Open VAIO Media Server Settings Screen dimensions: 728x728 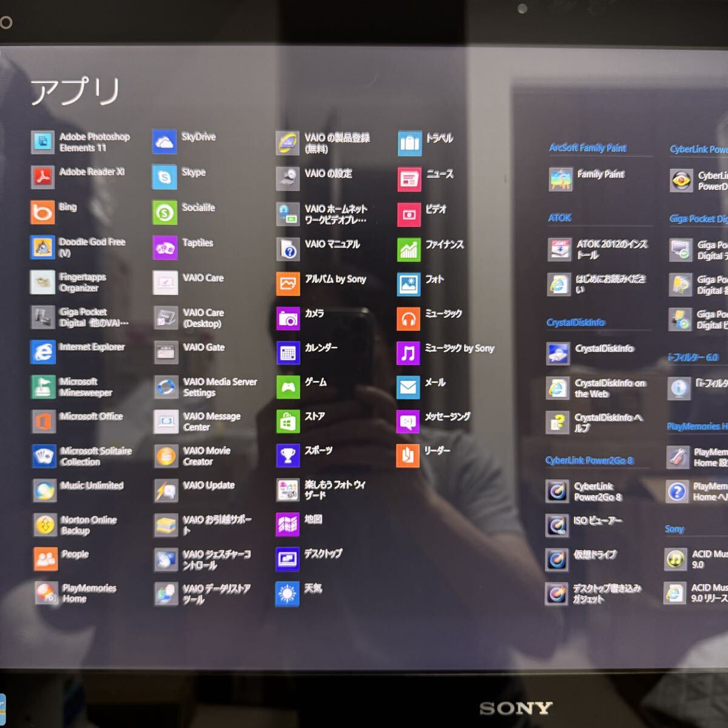[206, 387]
